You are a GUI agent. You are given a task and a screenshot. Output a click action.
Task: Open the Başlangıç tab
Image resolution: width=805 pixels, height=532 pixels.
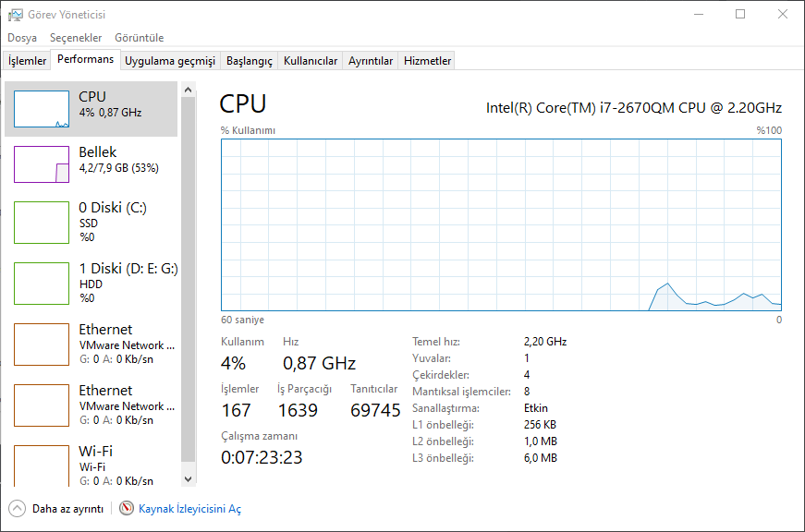click(250, 61)
